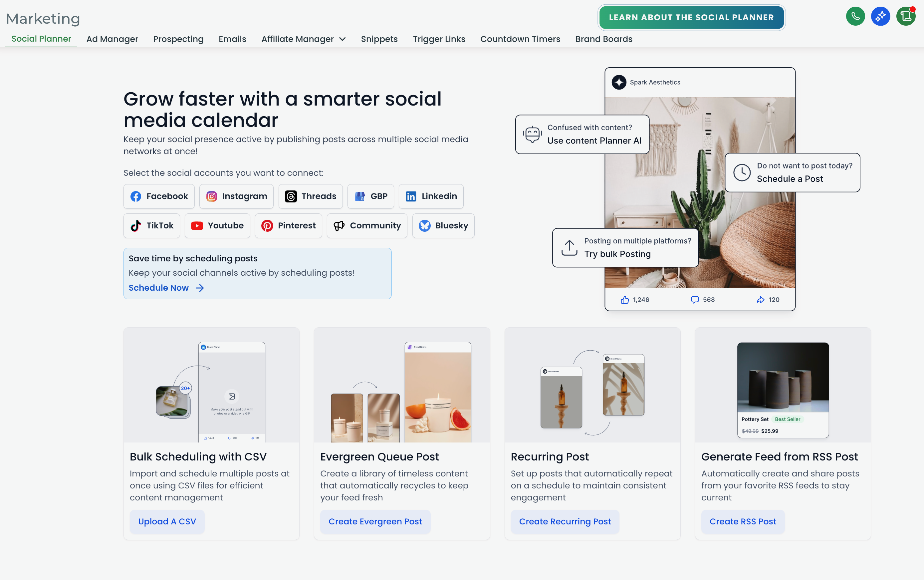
Task: Go to the Countdown Timers tab
Action: click(520, 39)
